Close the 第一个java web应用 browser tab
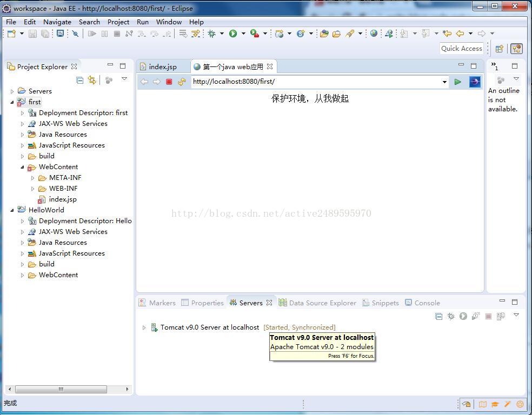The image size is (532, 415). tap(269, 66)
